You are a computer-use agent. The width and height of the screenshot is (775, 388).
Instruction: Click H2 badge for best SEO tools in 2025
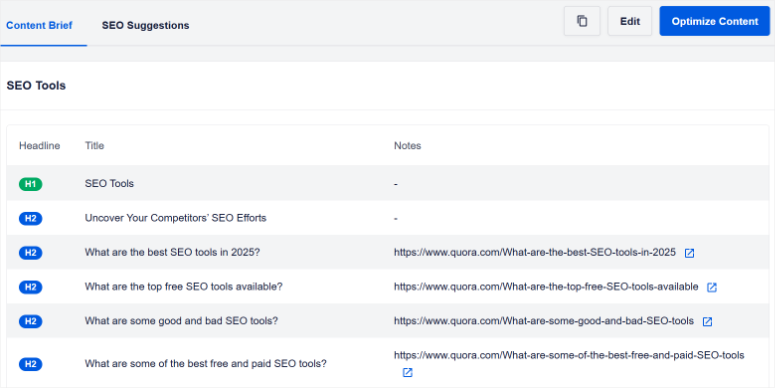point(31,253)
